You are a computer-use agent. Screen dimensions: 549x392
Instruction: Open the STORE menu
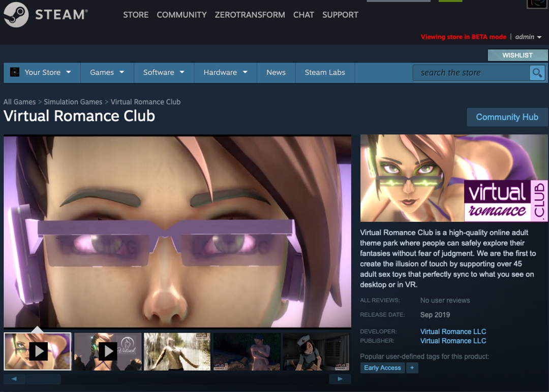136,15
